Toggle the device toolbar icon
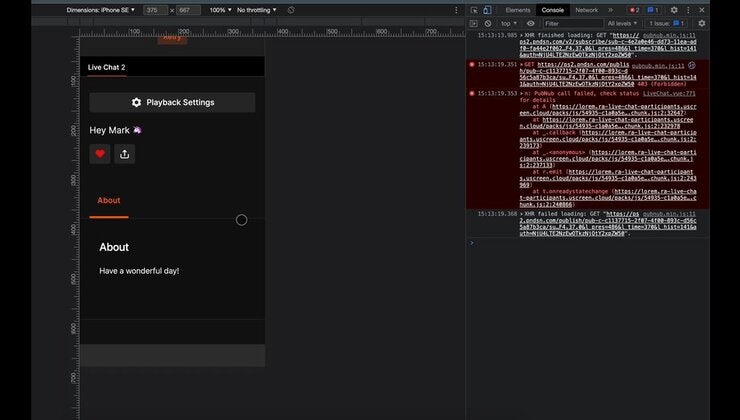This screenshot has height=420, width=740. tap(487, 10)
